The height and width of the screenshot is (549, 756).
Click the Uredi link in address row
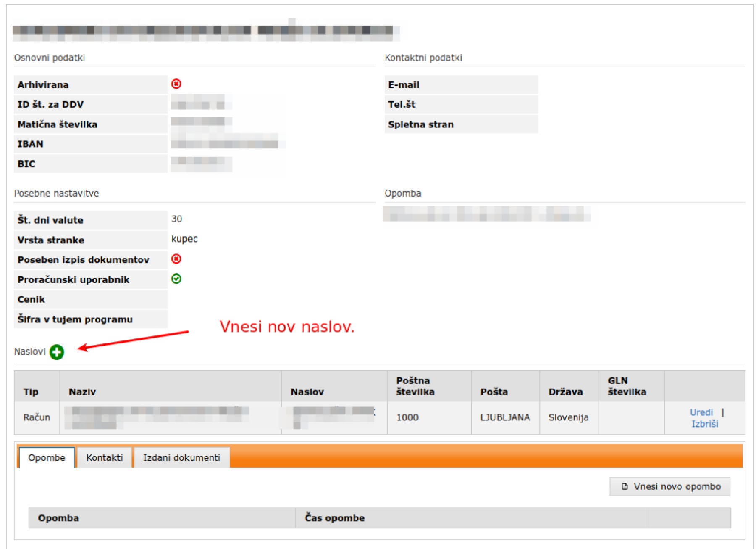701,412
